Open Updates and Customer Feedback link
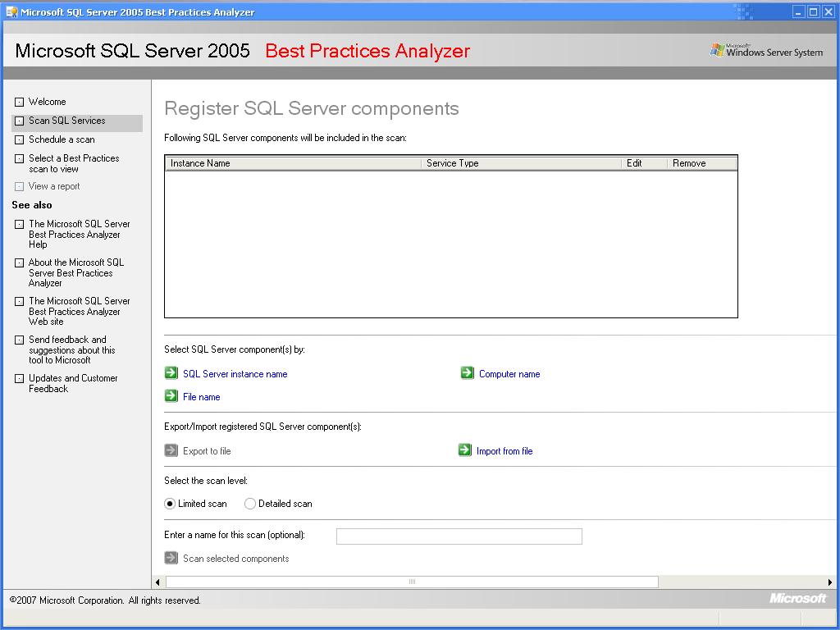Screen dimensions: 840x630 73,384
